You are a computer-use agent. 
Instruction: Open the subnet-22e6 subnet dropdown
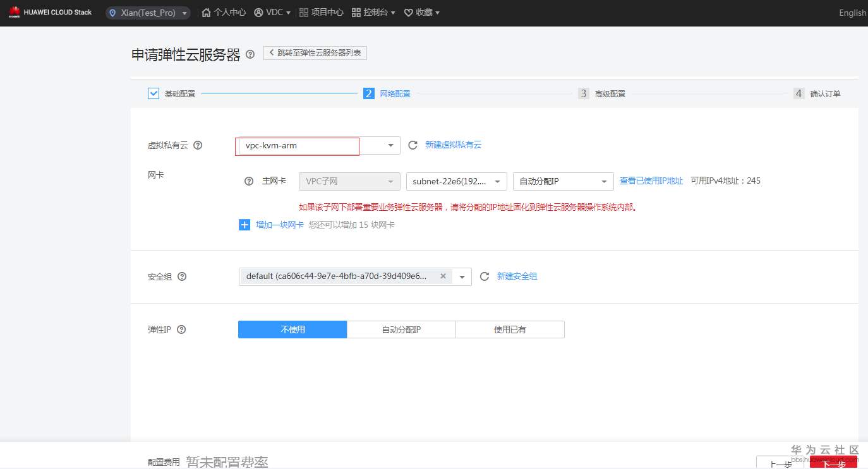[457, 181]
